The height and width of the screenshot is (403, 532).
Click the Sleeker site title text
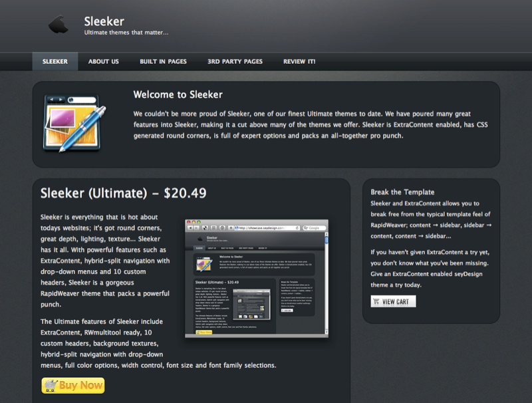point(104,21)
